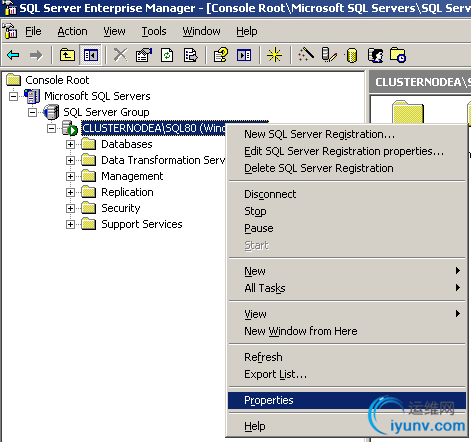471x442 pixels.
Task: Click the Back arrow toolbar icon
Action: 13,55
